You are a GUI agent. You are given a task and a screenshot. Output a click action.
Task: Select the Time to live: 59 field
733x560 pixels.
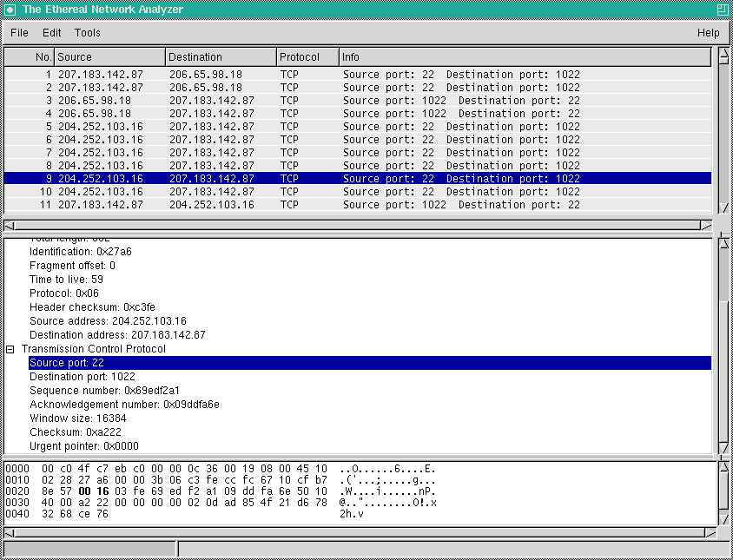point(69,279)
